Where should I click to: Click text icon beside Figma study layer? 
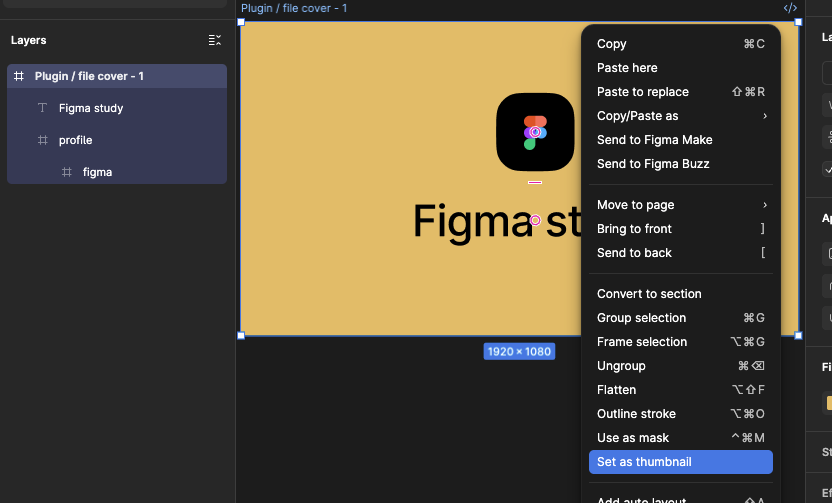pos(42,108)
